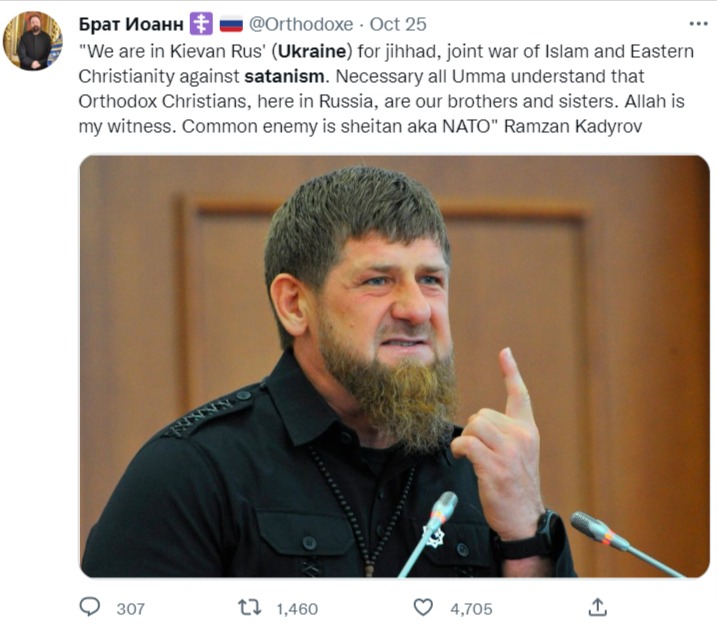717x631 pixels.
Task: Click the Oct 25 timestamp
Action: click(x=398, y=24)
